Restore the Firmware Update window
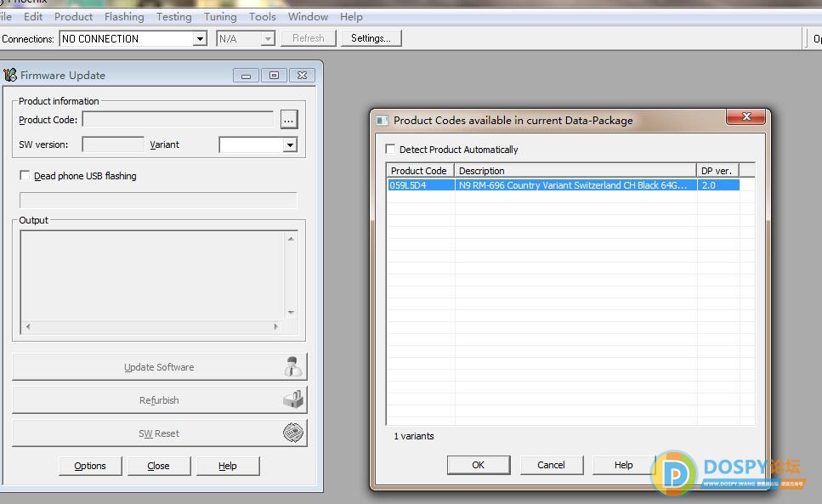 click(274, 76)
